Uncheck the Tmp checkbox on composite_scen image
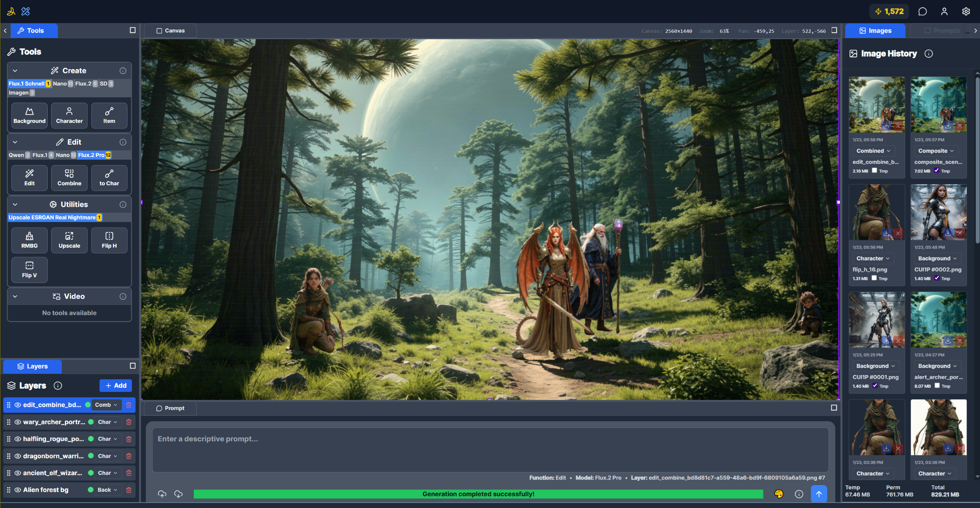The height and width of the screenshot is (508, 980). (937, 171)
